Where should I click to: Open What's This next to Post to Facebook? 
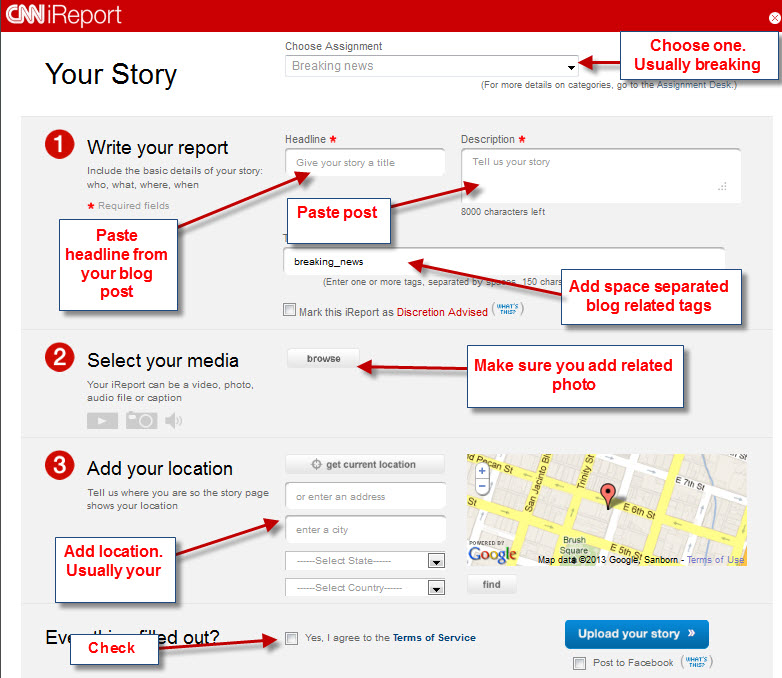point(696,662)
